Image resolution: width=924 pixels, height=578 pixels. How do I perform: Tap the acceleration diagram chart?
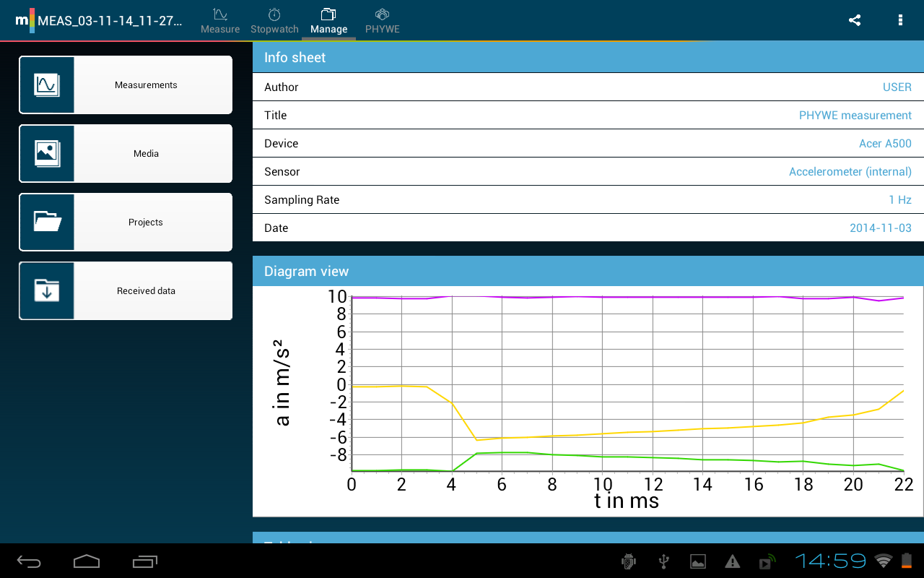588,401
